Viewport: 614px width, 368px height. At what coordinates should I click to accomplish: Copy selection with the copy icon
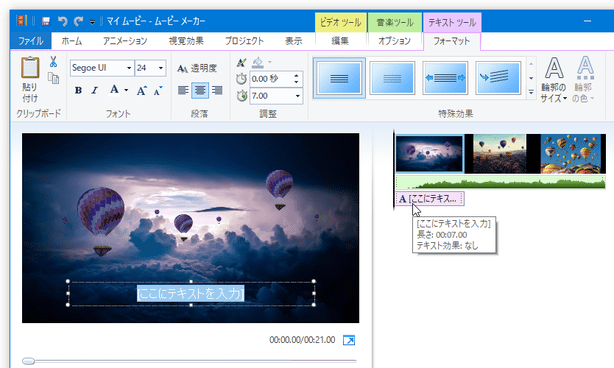click(53, 78)
